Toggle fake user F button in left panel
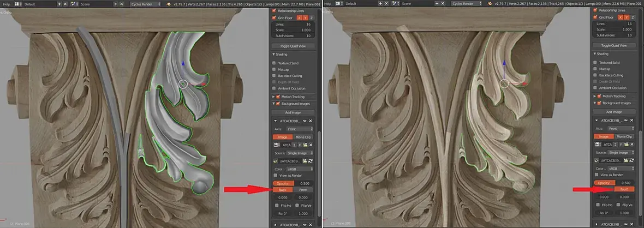The width and height of the screenshot is (644, 228). coord(300,145)
